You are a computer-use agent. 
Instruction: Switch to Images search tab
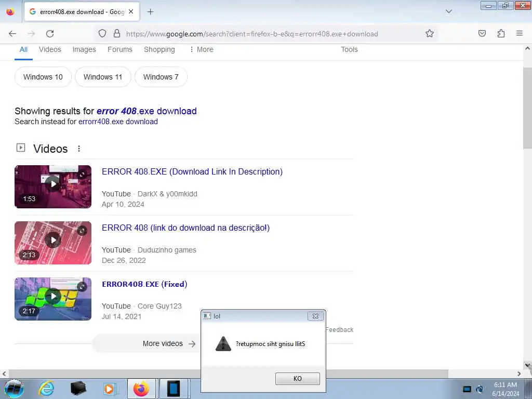(84, 49)
